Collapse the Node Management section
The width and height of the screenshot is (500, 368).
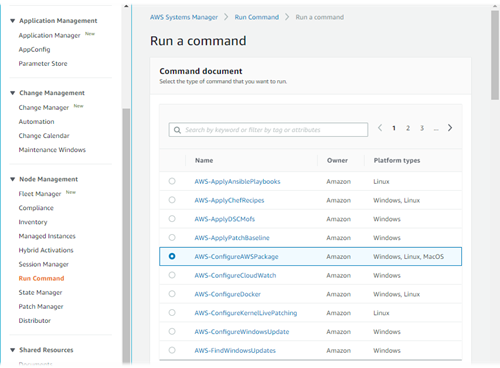[x=13, y=179]
